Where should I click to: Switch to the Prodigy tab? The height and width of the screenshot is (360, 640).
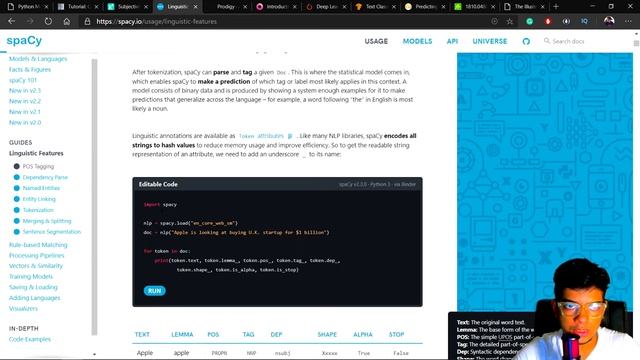(227, 7)
